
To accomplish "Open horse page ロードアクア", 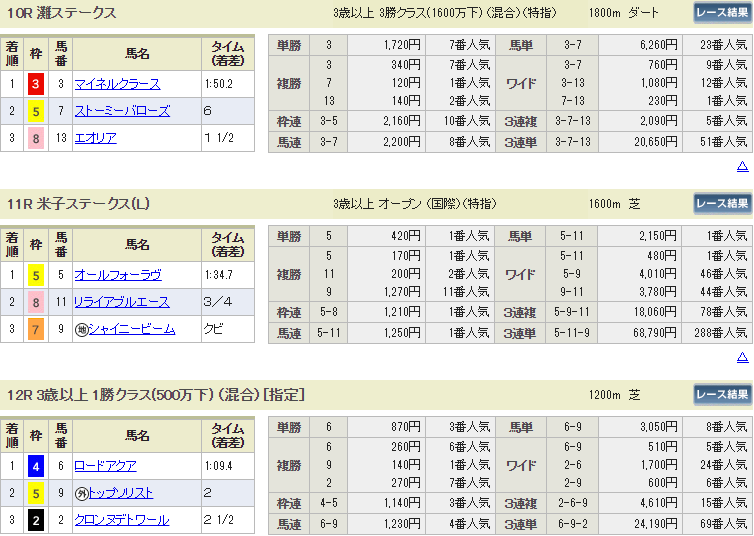I will [x=105, y=466].
